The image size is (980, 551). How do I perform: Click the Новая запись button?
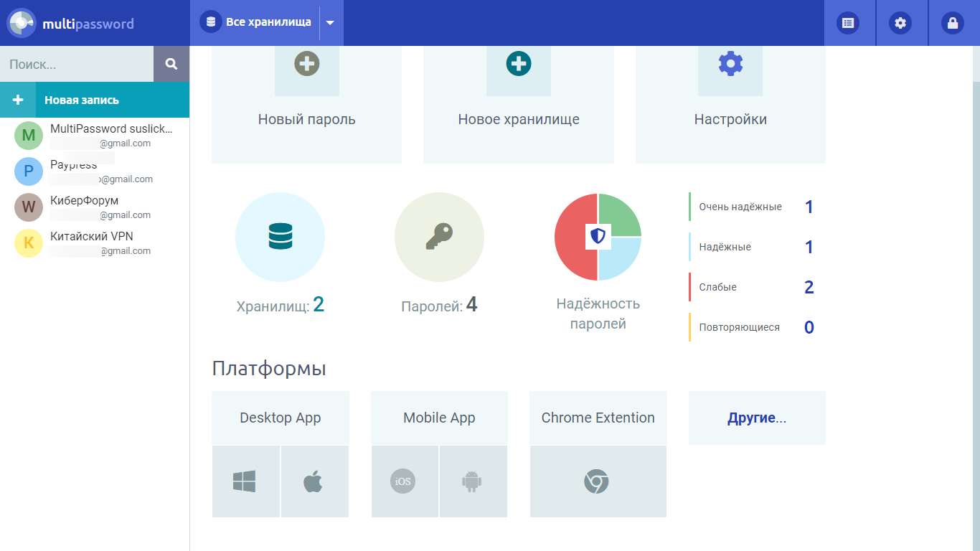coord(95,100)
